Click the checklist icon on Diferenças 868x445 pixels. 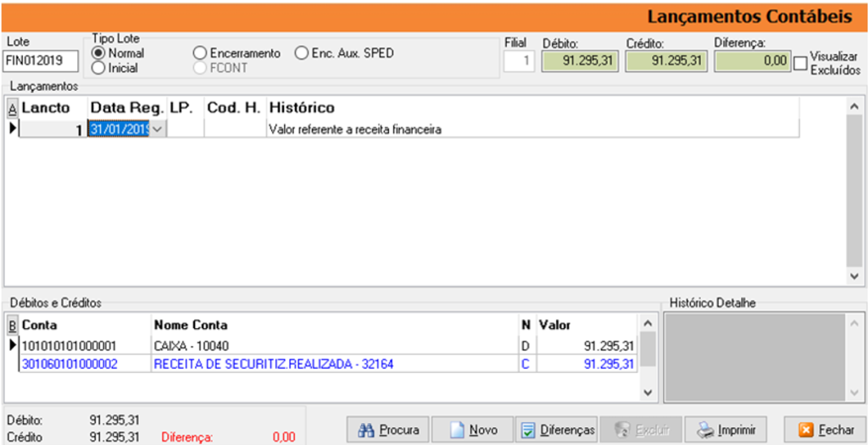click(x=529, y=430)
